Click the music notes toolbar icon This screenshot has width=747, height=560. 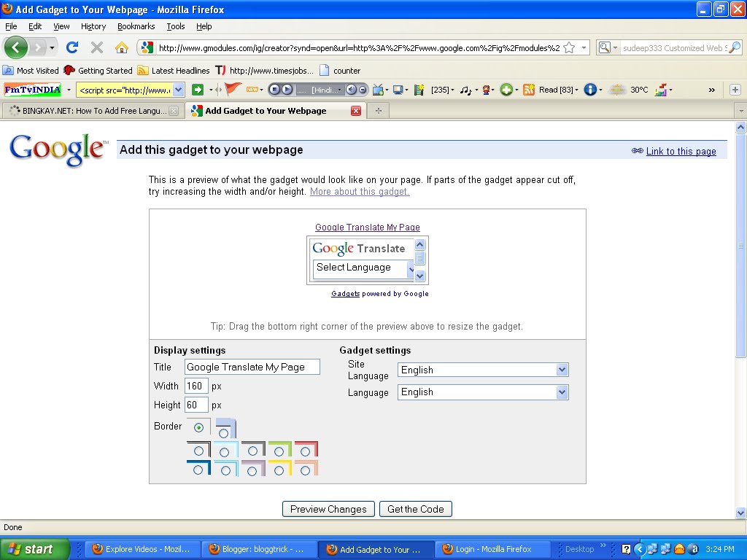coord(465,90)
